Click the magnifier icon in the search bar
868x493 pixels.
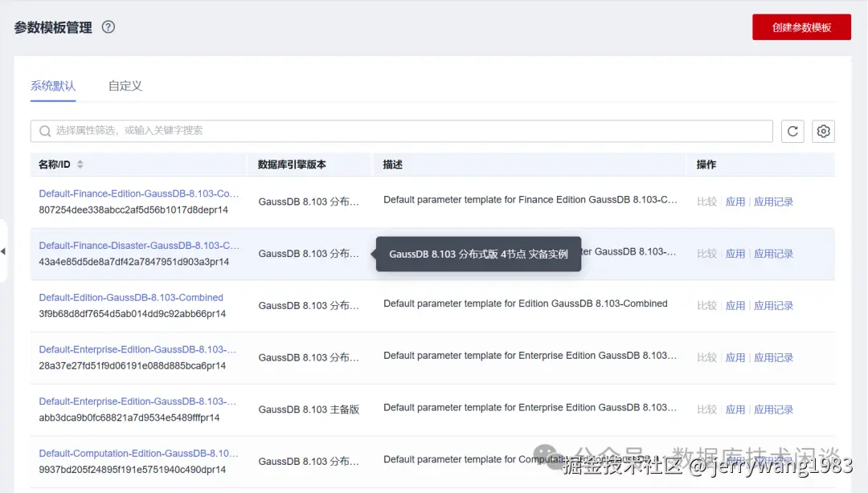click(x=45, y=131)
